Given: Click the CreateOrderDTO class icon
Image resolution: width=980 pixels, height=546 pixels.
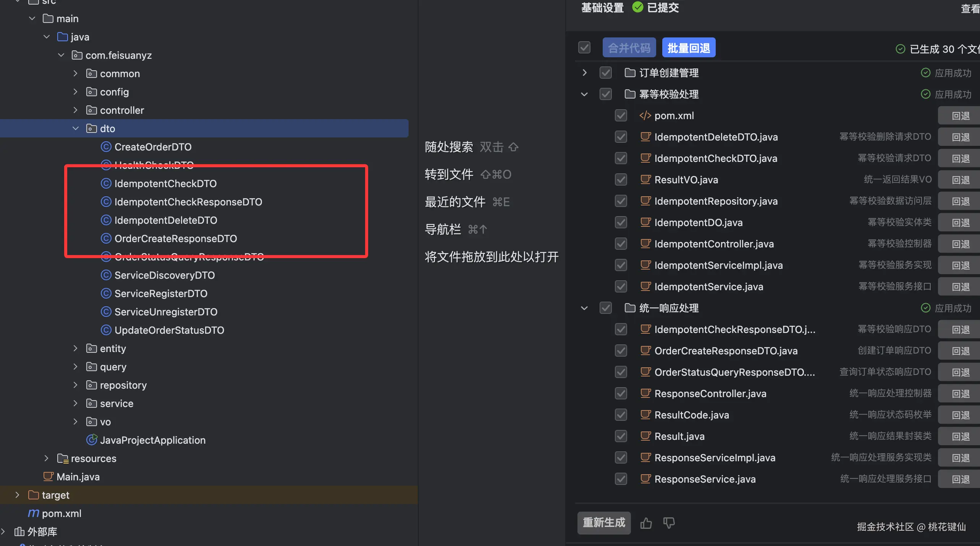Looking at the screenshot, I should (106, 147).
